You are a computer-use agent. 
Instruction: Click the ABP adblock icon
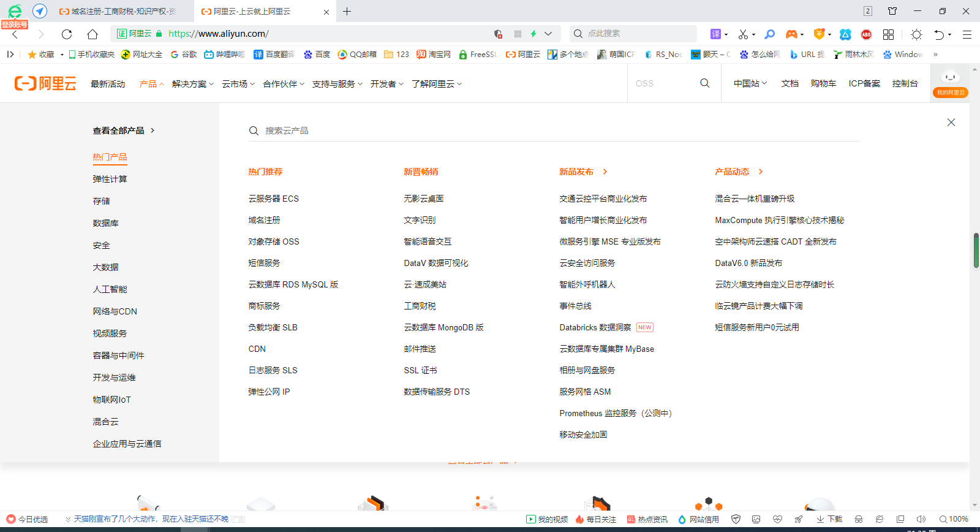coord(866,34)
